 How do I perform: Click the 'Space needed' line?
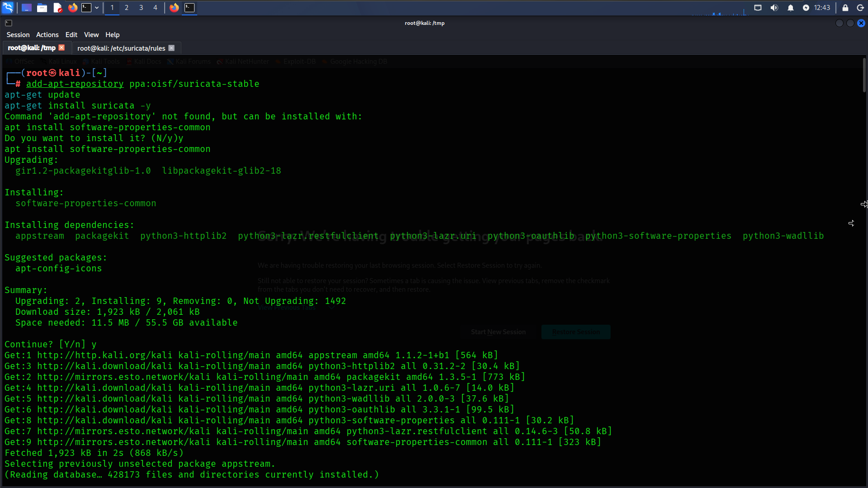127,323
